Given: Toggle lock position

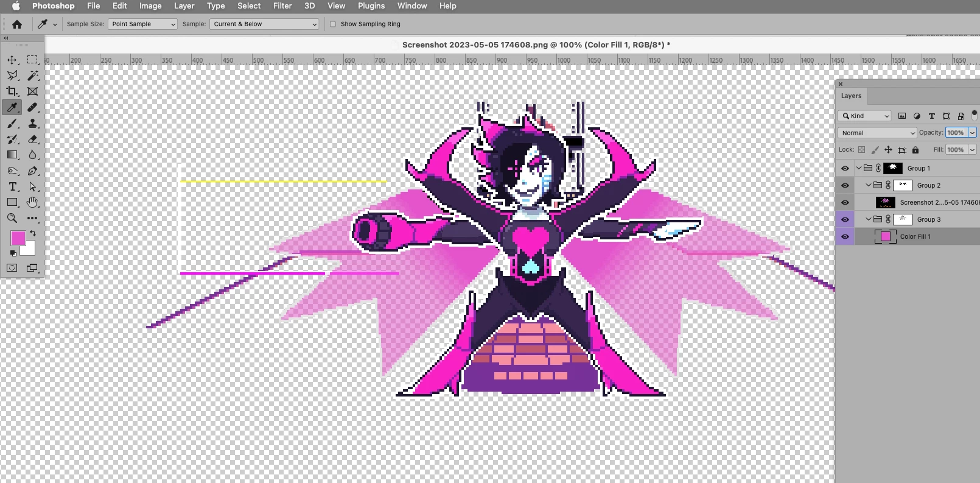Looking at the screenshot, I should (x=888, y=150).
